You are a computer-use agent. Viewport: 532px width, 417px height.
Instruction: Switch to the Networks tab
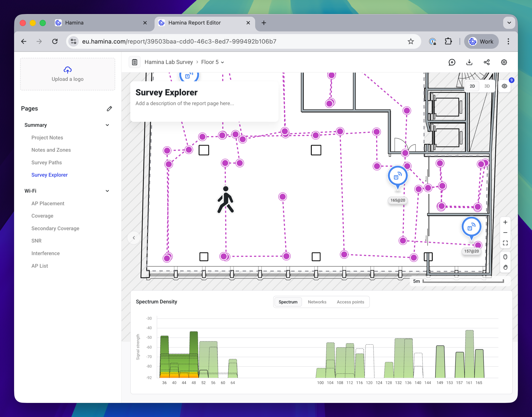pos(317,302)
